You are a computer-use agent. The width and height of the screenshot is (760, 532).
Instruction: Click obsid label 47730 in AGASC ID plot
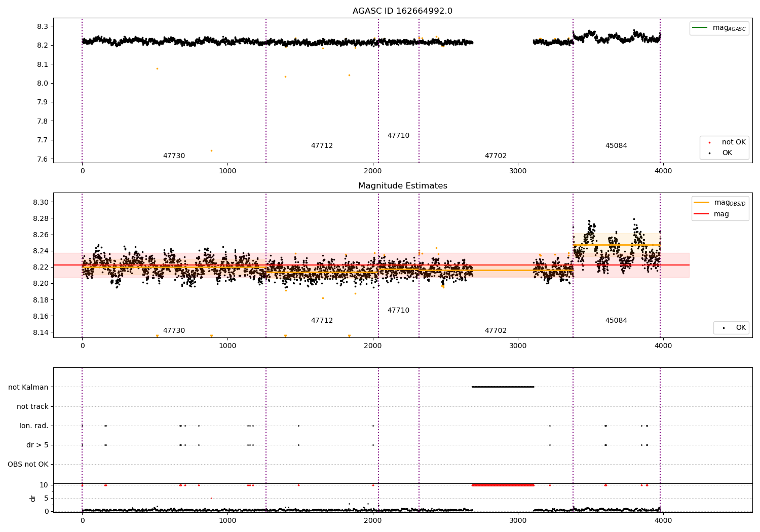click(174, 156)
